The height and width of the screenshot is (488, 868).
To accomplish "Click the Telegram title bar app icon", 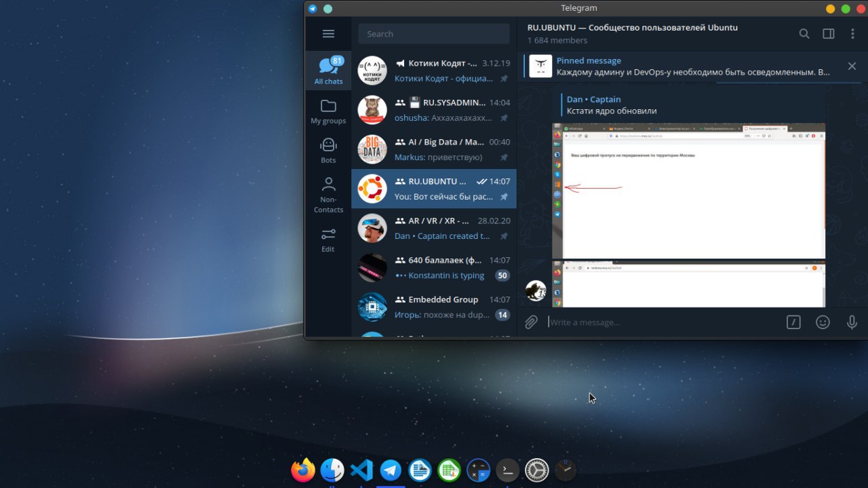I will point(313,8).
